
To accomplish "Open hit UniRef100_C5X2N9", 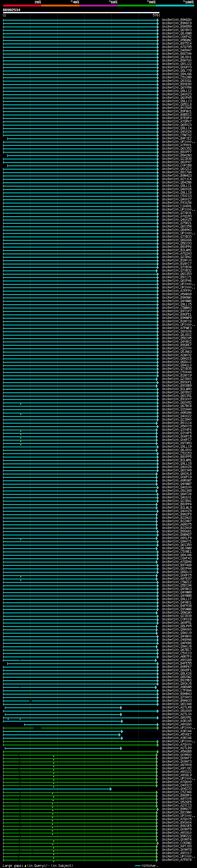I will point(177,78).
